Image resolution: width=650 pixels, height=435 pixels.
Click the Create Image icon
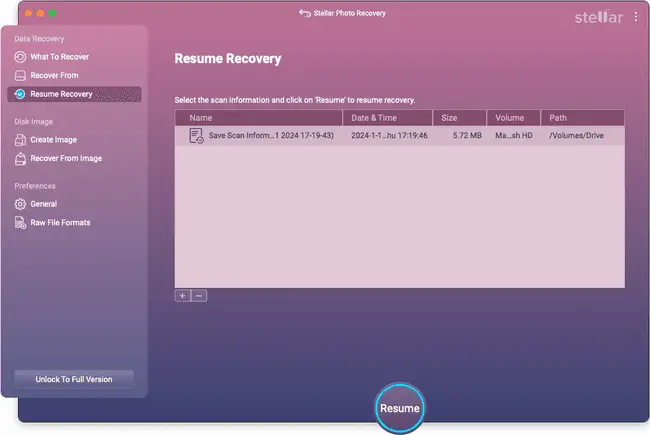click(20, 140)
